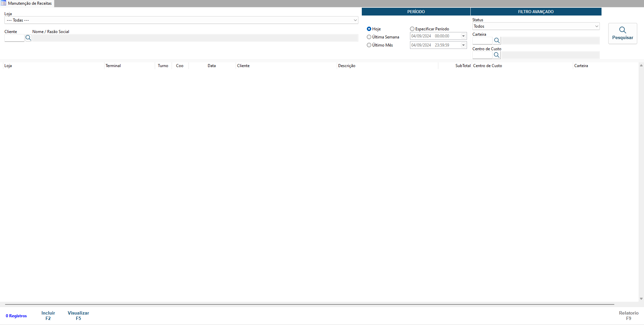Viewport: 644px width, 325px height.
Task: Click the Cliente search magnifier icon
Action: (x=28, y=38)
